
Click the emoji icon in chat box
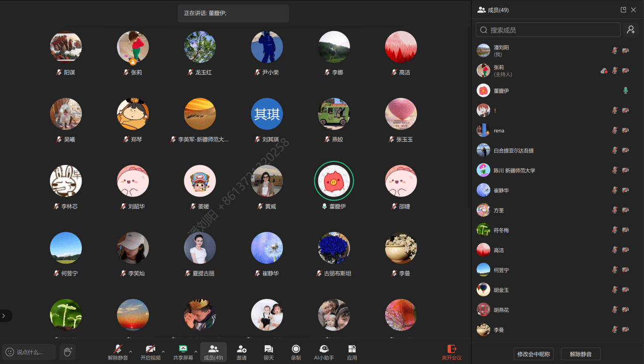click(10, 352)
